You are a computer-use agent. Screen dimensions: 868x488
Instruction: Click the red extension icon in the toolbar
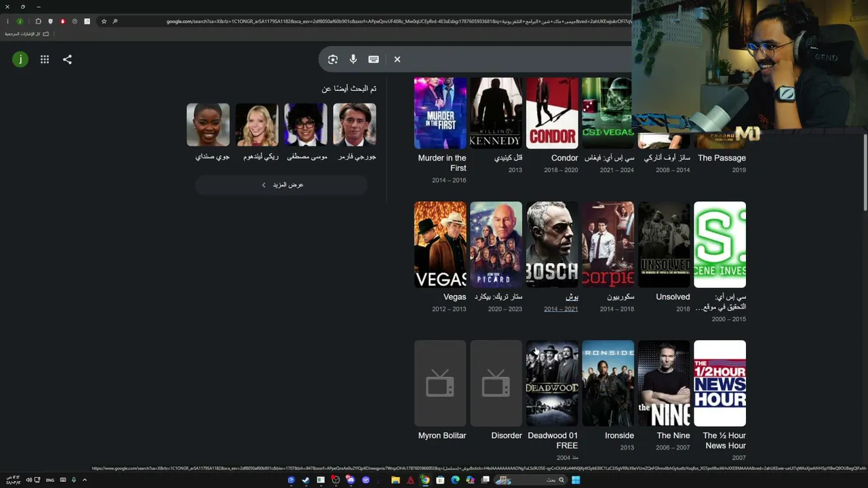coord(62,22)
